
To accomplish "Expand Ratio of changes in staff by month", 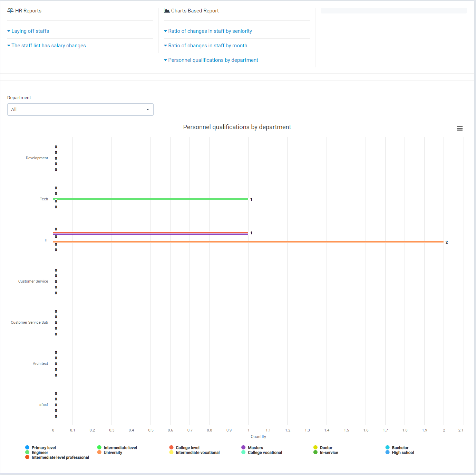I will 206,46.
